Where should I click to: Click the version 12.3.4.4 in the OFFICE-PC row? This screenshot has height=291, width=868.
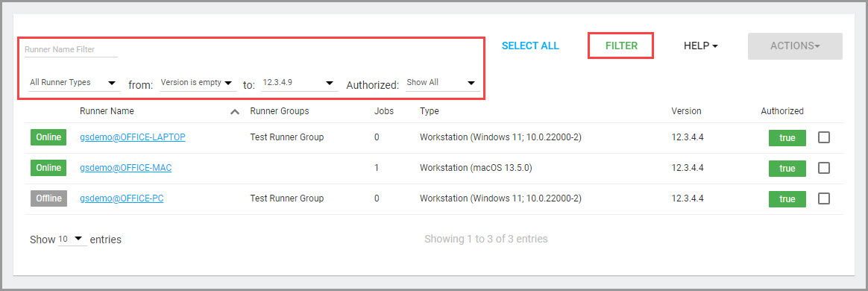[x=688, y=198]
